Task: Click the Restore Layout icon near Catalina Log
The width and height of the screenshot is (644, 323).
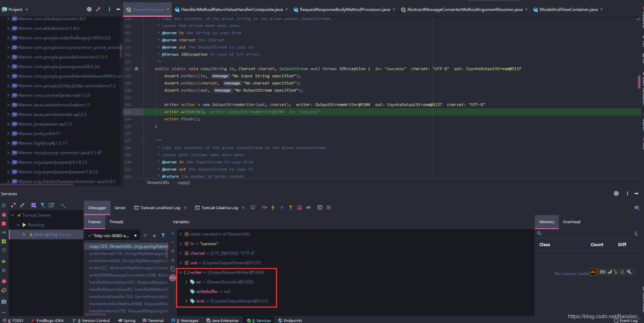Action: [253, 207]
